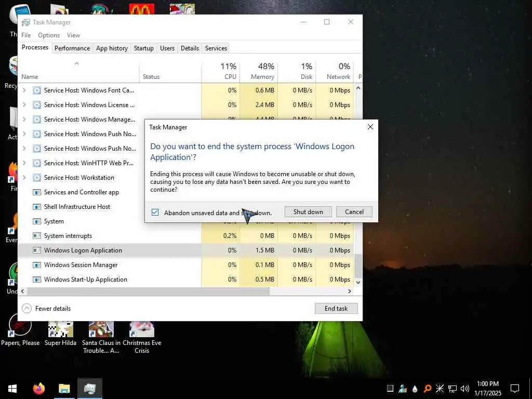This screenshot has height=399, width=532.
Task: Select the System interrupts row
Action: click(x=186, y=236)
